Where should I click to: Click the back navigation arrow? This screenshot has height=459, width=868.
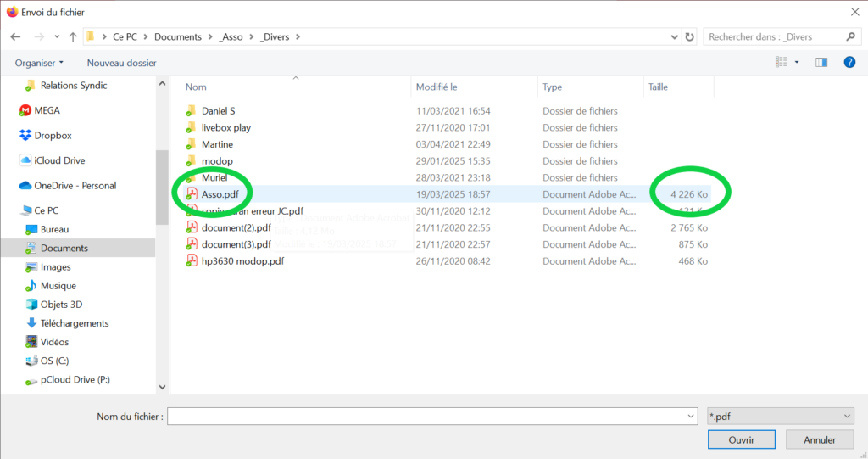[x=15, y=37]
